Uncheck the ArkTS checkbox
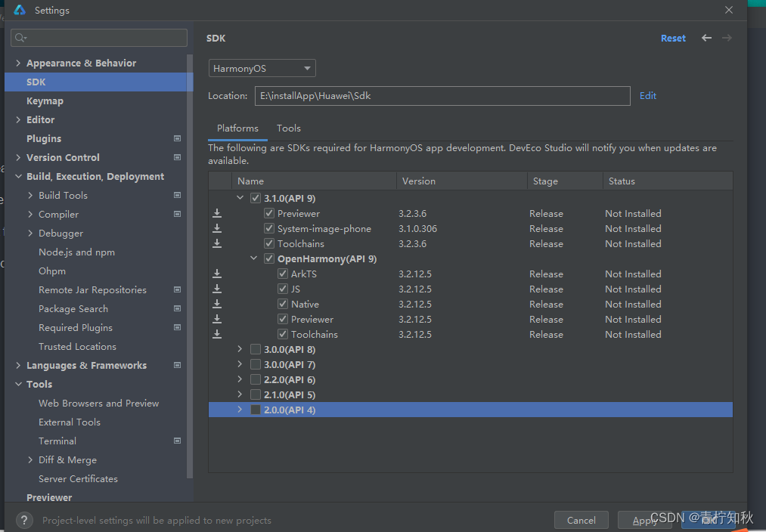 point(283,274)
